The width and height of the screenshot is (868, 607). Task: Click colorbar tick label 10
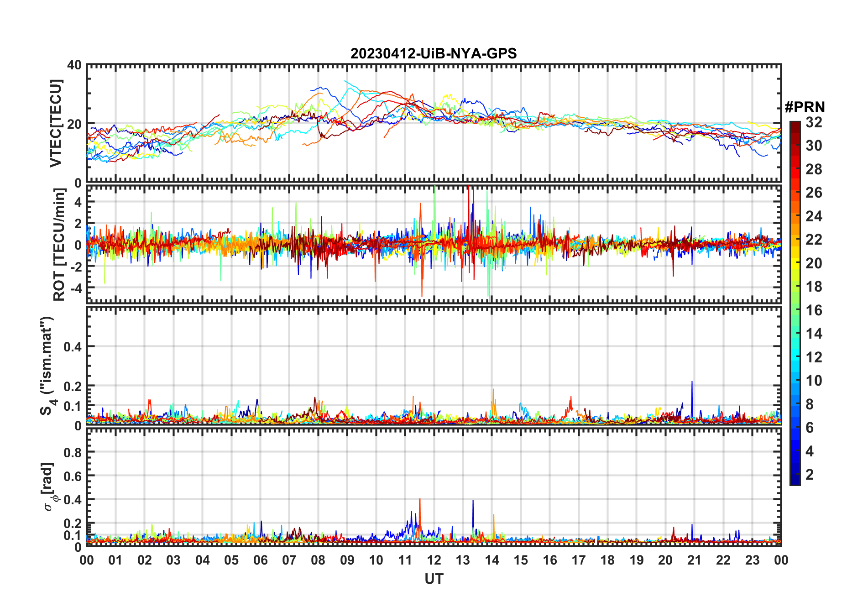click(x=814, y=381)
